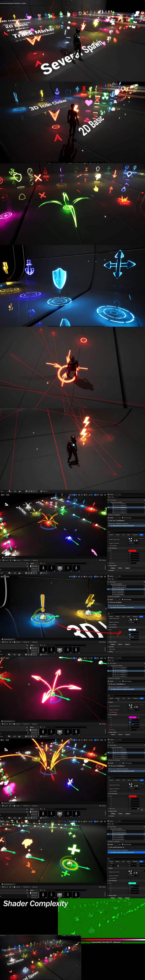Open the World Settings tab

click(128, 517)
